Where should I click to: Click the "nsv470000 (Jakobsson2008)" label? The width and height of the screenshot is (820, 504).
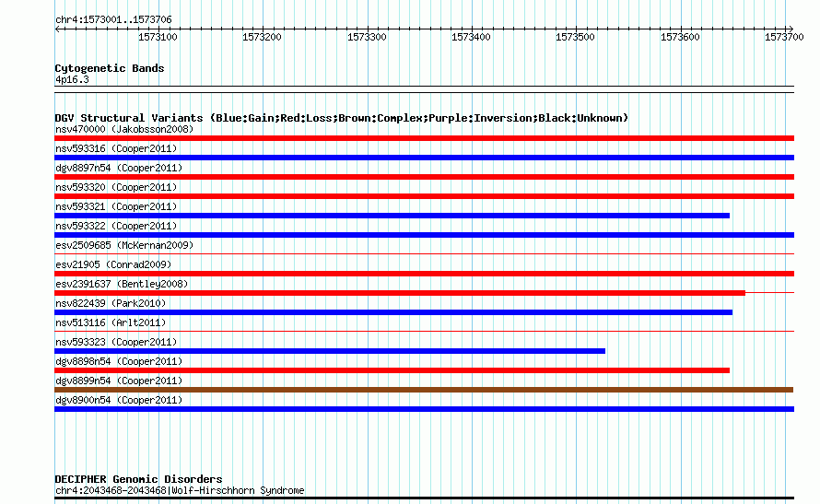[x=124, y=129]
